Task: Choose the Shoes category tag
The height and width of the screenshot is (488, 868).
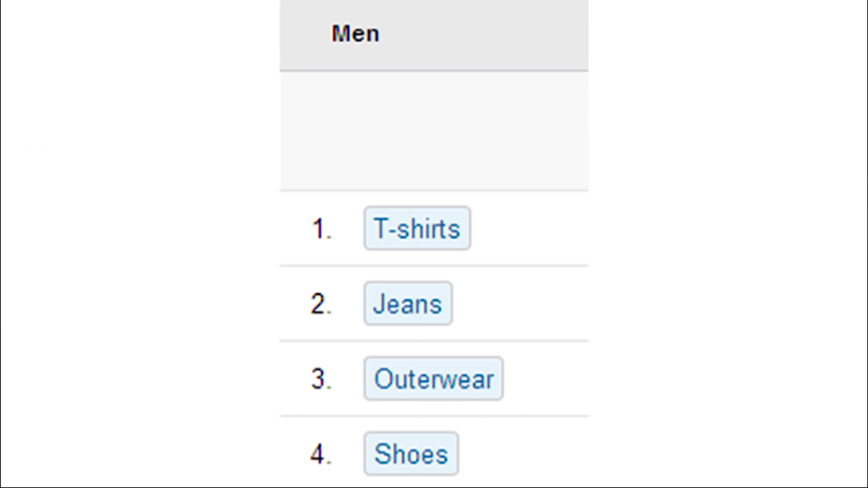Action: click(x=411, y=454)
